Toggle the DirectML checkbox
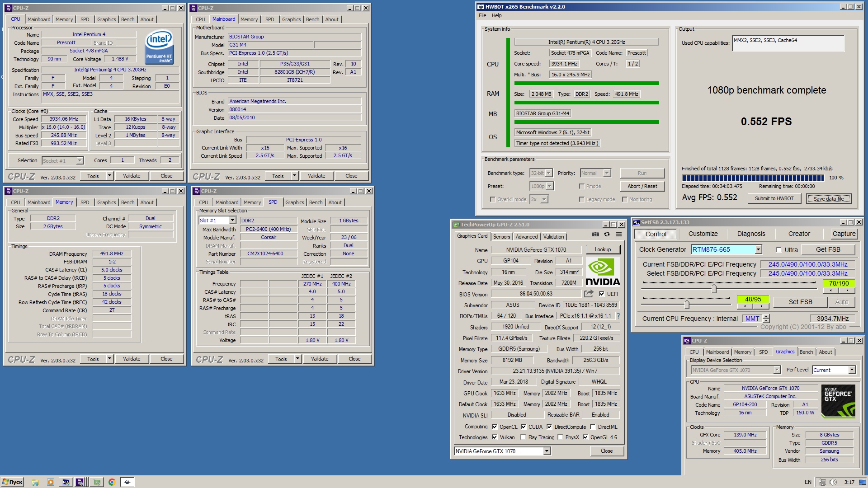This screenshot has width=868, height=488. coord(593,427)
